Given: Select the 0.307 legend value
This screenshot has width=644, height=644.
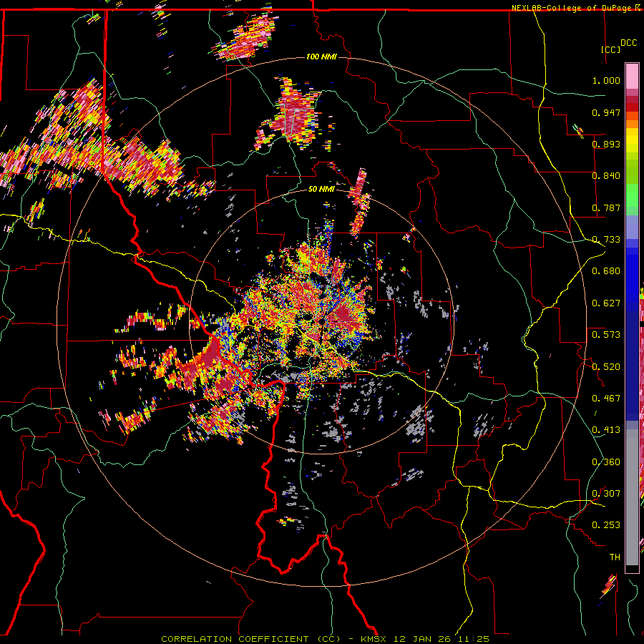Looking at the screenshot, I should pos(606,494).
